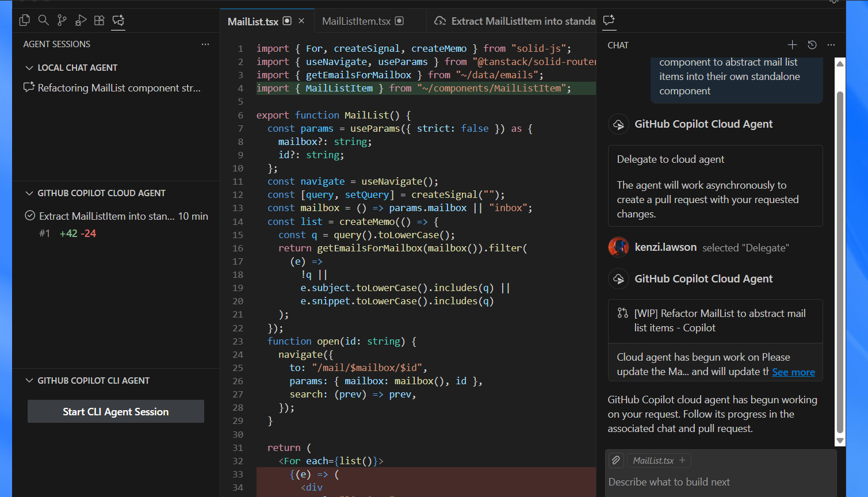Click the chat panel vertical scrollbar thumb
The height and width of the screenshot is (497, 868).
tap(840, 262)
